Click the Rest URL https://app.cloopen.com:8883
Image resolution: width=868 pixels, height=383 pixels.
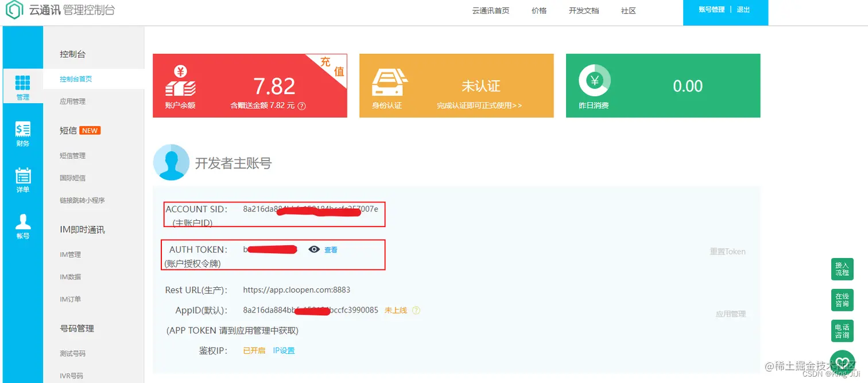pyautogui.click(x=297, y=290)
